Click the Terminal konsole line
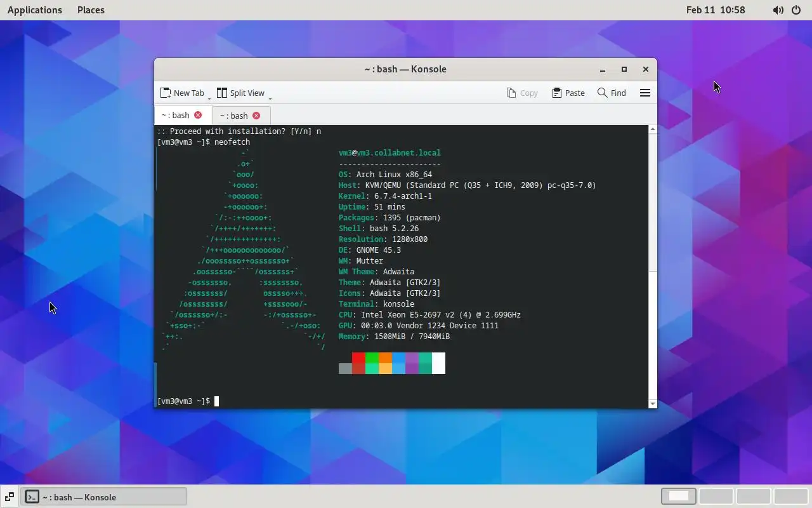The width and height of the screenshot is (812, 508). tap(376, 304)
